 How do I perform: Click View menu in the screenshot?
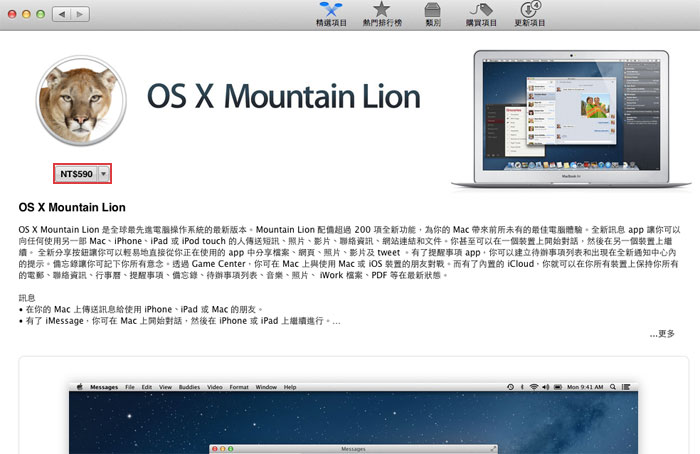[x=165, y=387]
